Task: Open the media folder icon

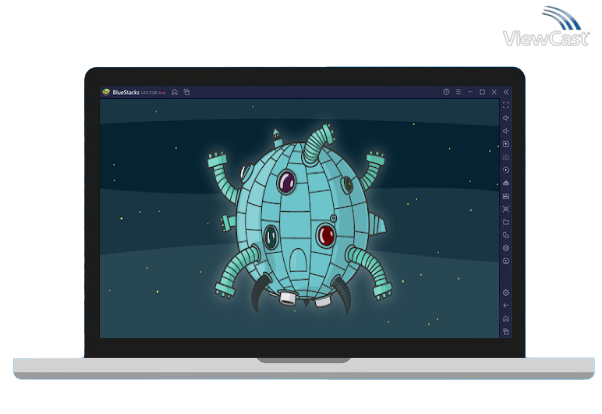Action: click(506, 222)
